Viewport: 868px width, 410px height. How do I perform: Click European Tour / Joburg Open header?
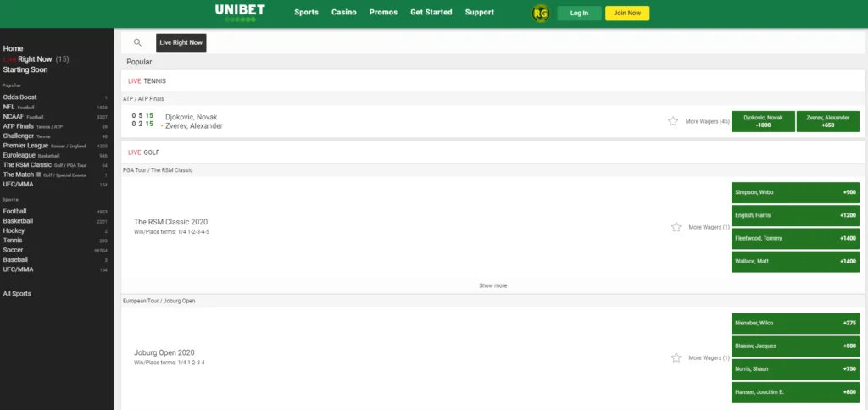[159, 301]
